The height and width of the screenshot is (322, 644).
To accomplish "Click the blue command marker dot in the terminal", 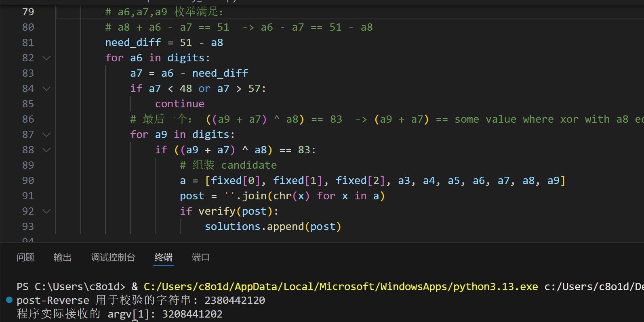I will pos(9,300).
